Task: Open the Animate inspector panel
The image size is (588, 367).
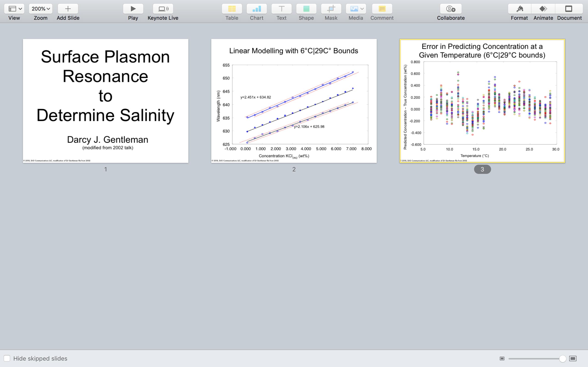Action: [x=543, y=9]
